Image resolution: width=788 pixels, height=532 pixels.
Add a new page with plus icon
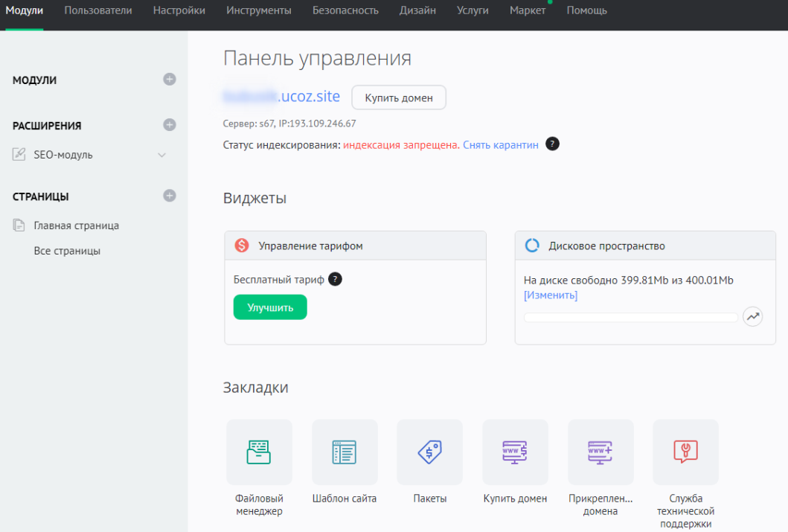pyautogui.click(x=170, y=196)
